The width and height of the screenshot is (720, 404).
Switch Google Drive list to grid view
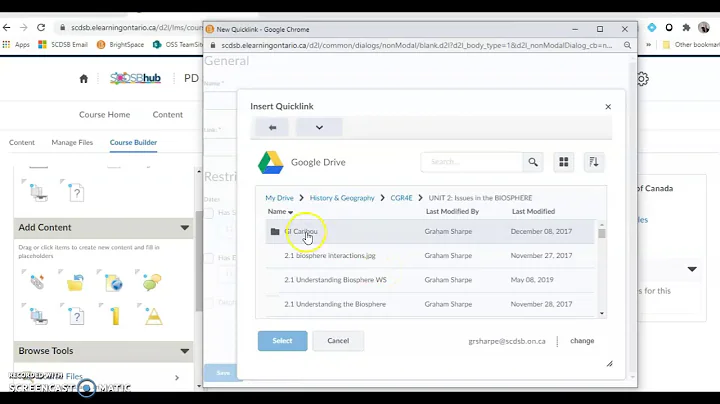coord(563,162)
